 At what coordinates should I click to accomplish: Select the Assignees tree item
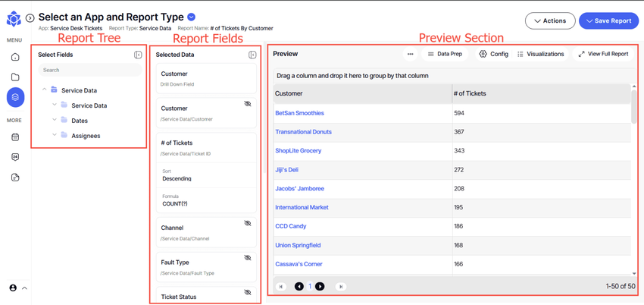86,136
